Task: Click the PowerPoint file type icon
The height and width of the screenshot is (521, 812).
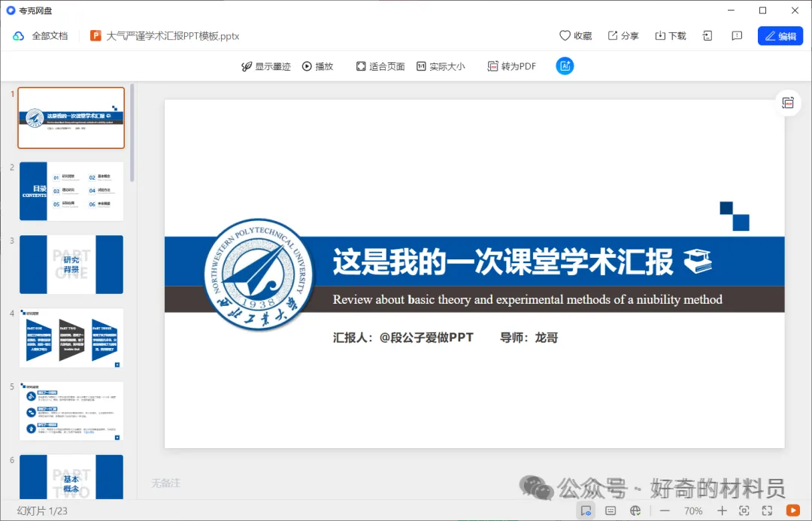Action: (x=95, y=36)
